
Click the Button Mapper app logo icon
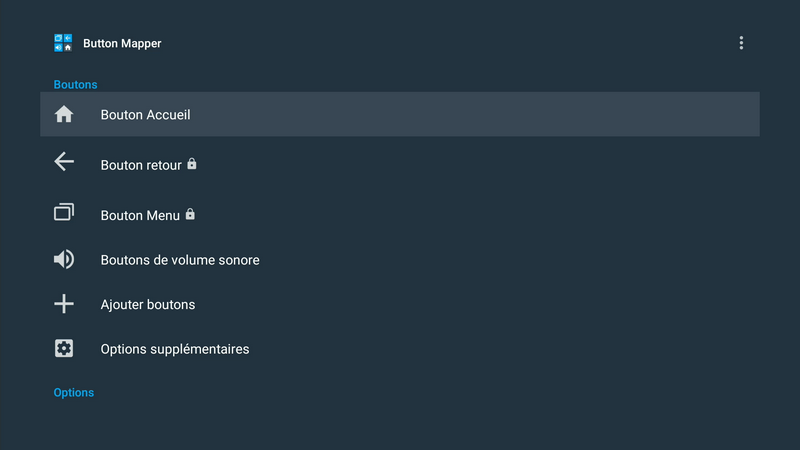[63, 43]
